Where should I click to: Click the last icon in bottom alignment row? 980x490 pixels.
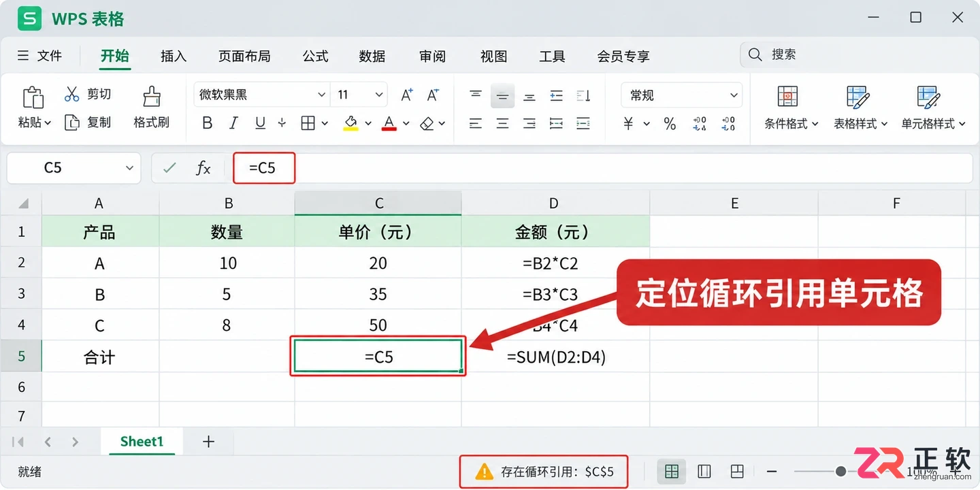pos(583,123)
